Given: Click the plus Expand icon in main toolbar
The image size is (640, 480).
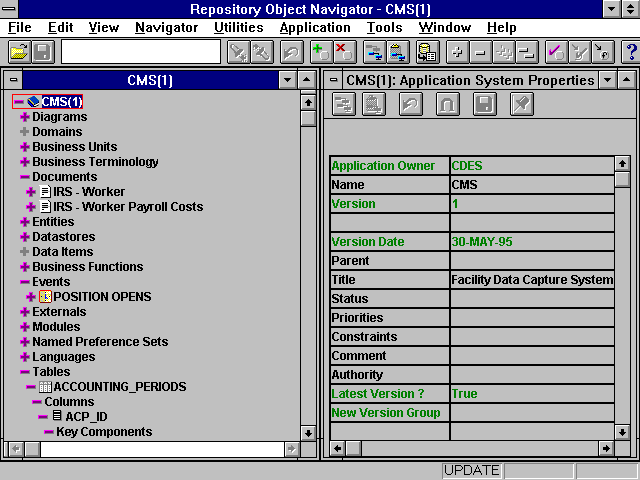Looking at the screenshot, I should point(459,51).
